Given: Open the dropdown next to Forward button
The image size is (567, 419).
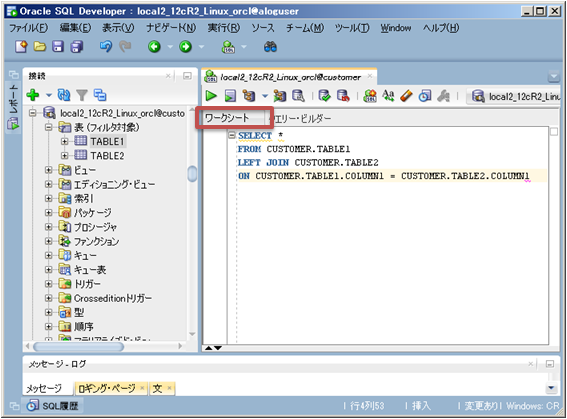Looking at the screenshot, I should 201,47.
